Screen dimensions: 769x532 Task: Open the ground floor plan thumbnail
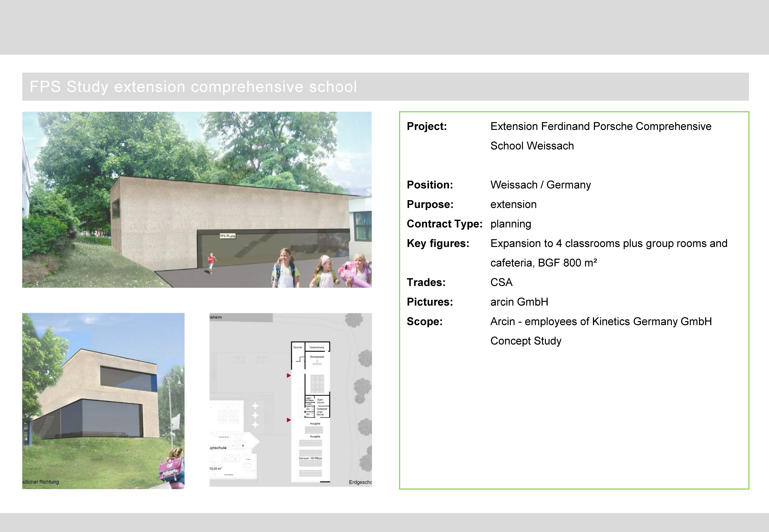point(290,400)
